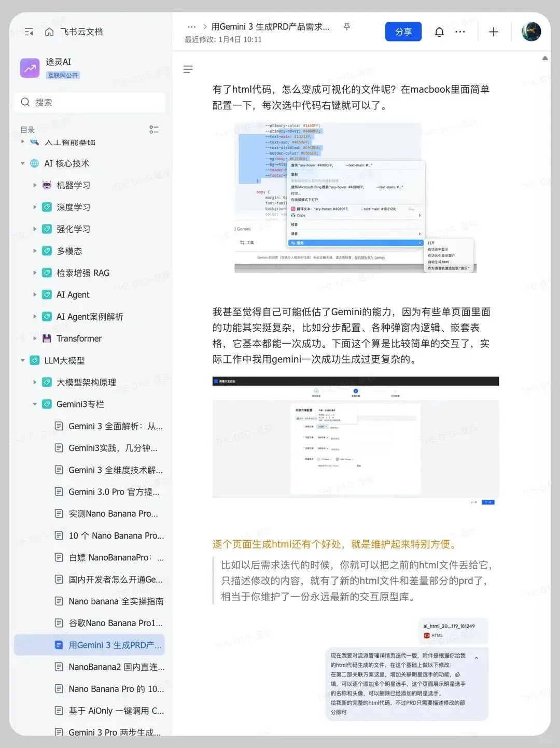Collapse the Gemini3专栏 folder

coord(35,404)
